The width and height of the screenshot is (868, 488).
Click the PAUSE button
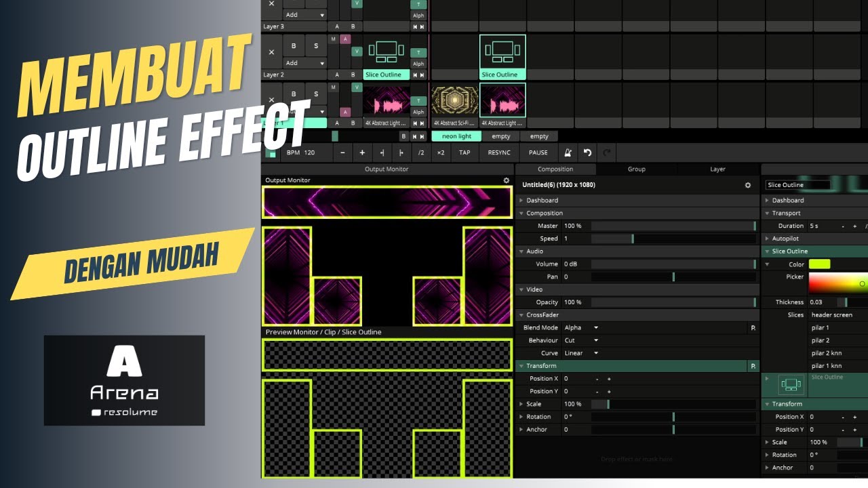pos(538,152)
